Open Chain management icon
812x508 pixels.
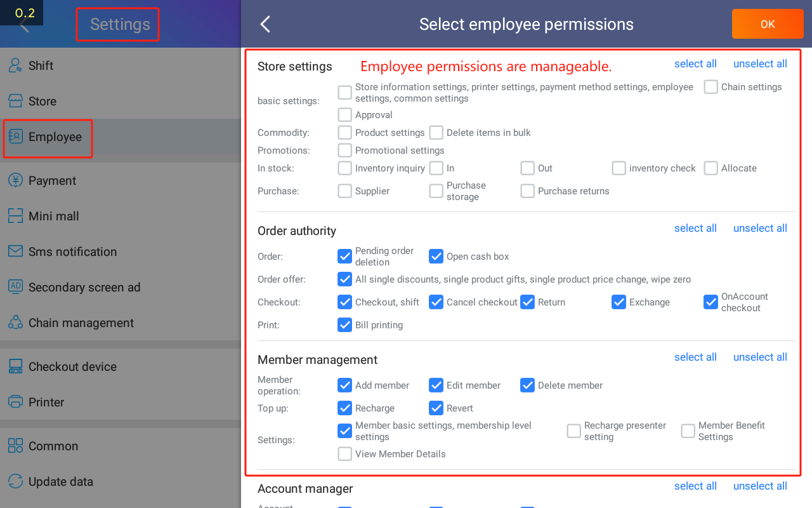(16, 323)
